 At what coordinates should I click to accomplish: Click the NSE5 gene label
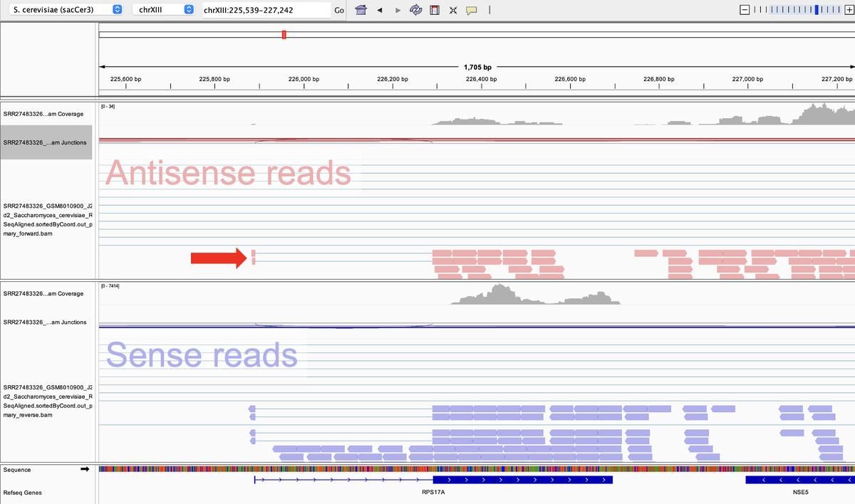800,492
